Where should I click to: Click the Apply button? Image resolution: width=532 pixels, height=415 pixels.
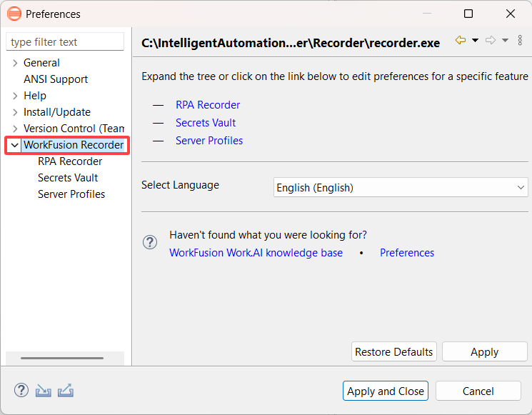484,352
